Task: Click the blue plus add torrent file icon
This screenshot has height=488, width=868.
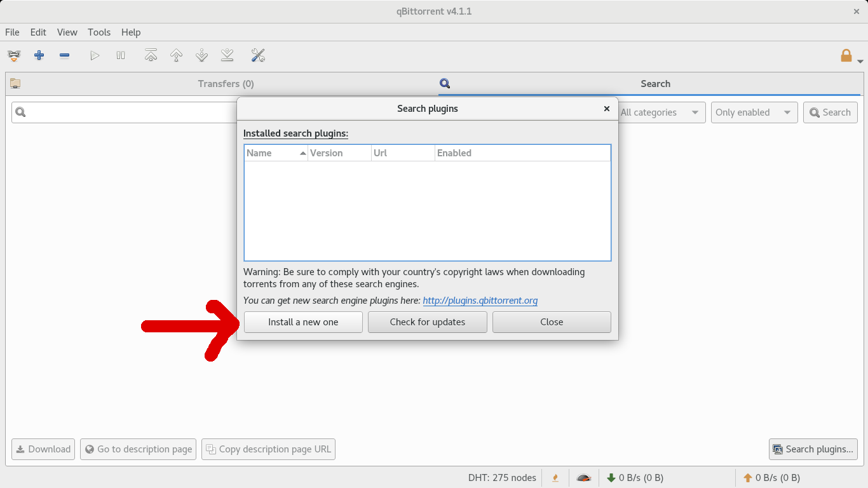Action: coord(39,56)
